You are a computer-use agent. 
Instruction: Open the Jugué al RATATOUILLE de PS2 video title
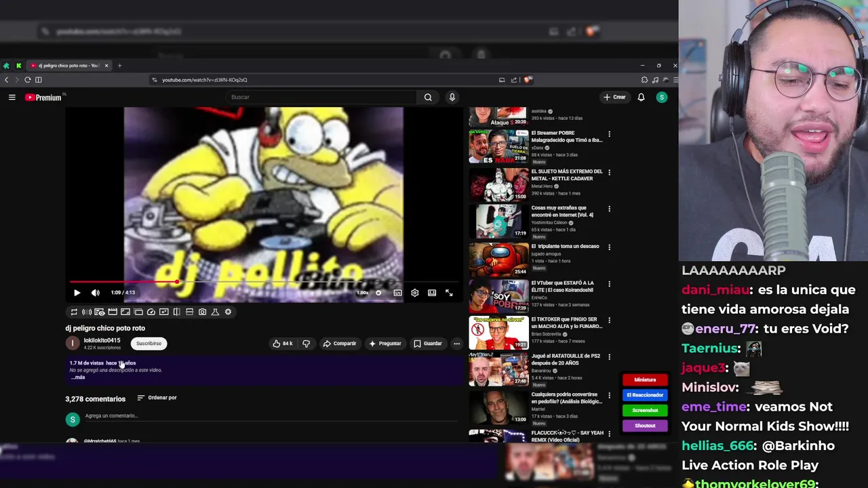pos(566,360)
